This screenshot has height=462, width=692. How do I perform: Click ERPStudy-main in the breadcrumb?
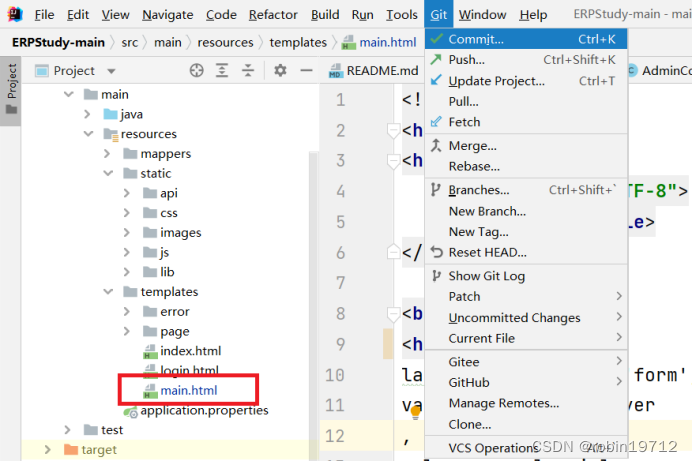click(x=58, y=42)
